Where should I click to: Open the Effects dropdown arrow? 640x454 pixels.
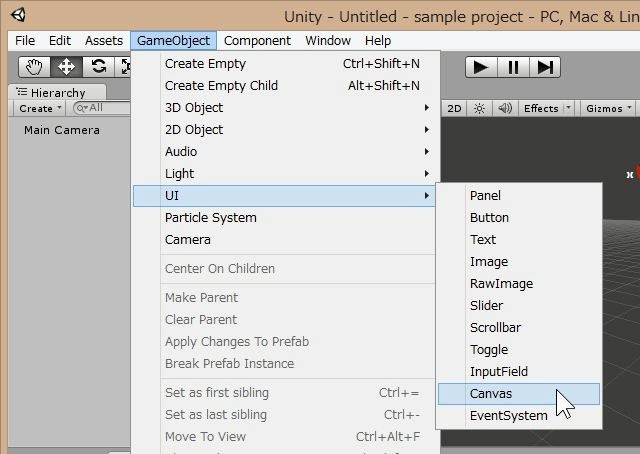pyautogui.click(x=569, y=108)
